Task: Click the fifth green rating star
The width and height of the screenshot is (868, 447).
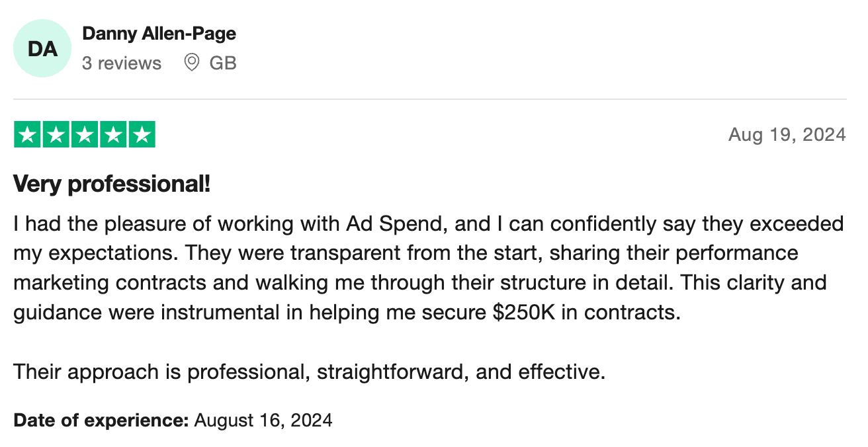Action: point(141,135)
